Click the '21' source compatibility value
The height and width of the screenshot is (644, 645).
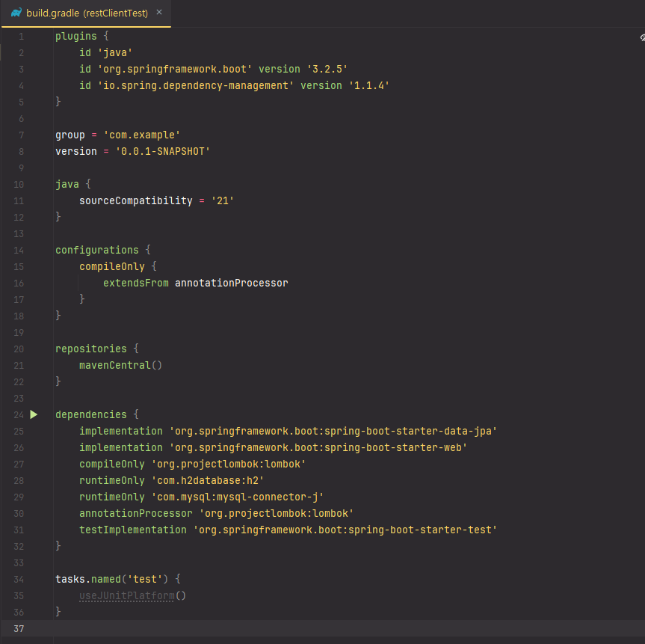click(x=223, y=201)
